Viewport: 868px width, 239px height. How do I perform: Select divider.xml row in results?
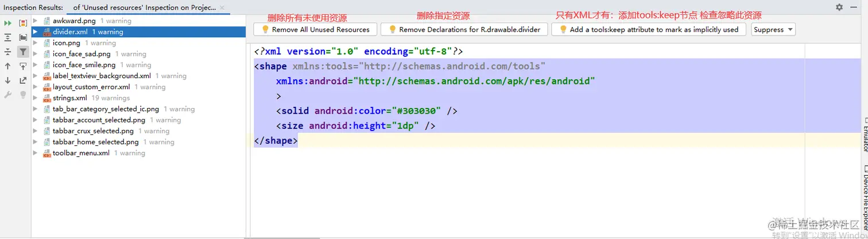(138, 32)
